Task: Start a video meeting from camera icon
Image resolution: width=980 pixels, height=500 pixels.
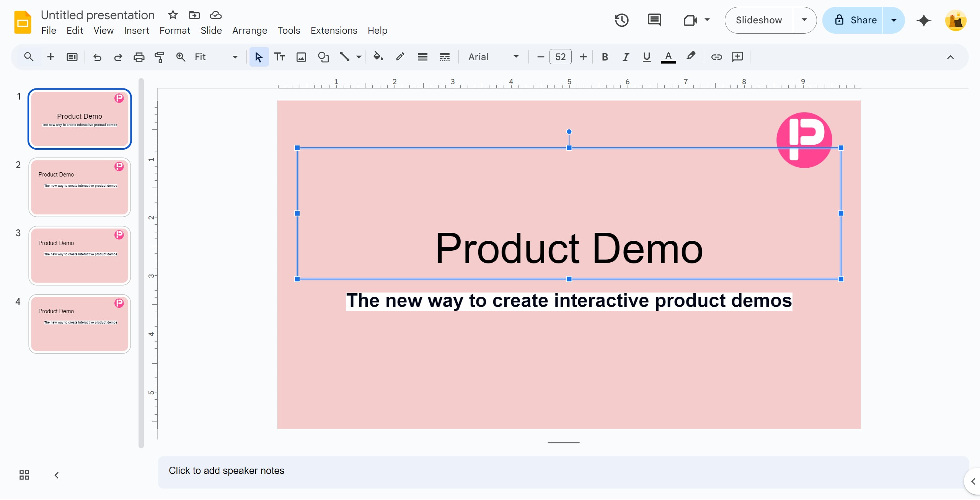Action: click(x=690, y=20)
